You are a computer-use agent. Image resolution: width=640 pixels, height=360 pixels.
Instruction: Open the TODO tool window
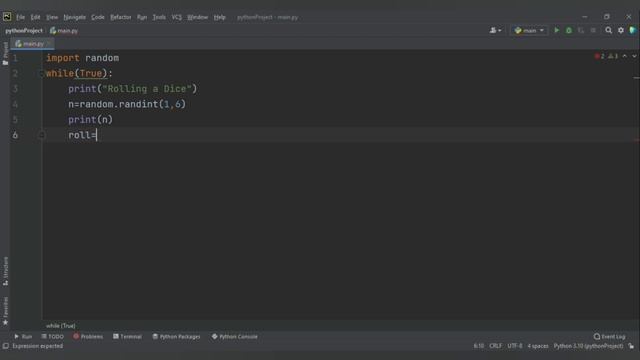click(53, 336)
